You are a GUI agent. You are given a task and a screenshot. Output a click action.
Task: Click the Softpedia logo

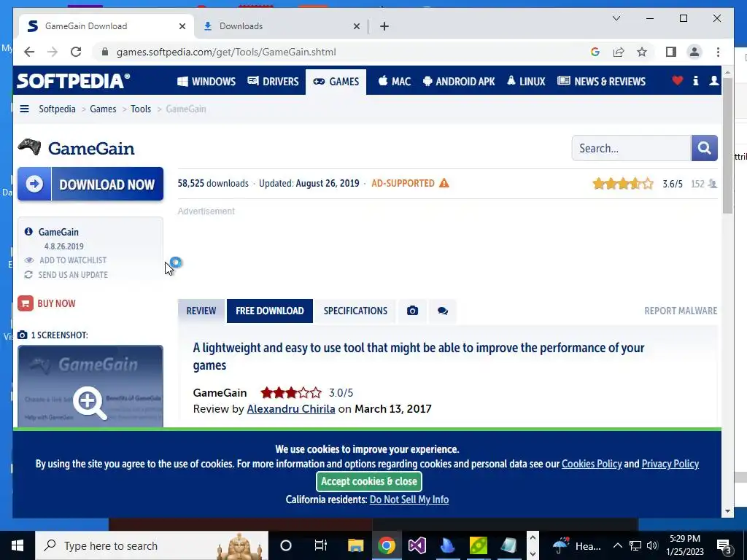[74, 81]
